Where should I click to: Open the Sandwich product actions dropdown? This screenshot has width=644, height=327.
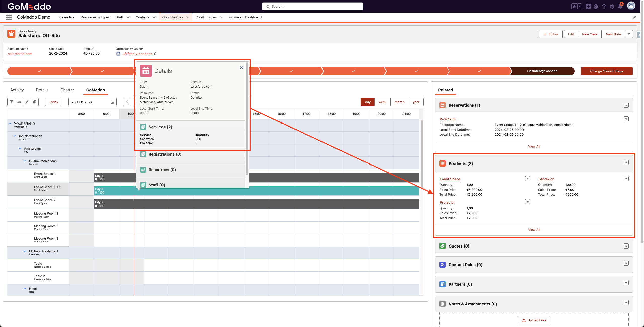click(x=626, y=178)
